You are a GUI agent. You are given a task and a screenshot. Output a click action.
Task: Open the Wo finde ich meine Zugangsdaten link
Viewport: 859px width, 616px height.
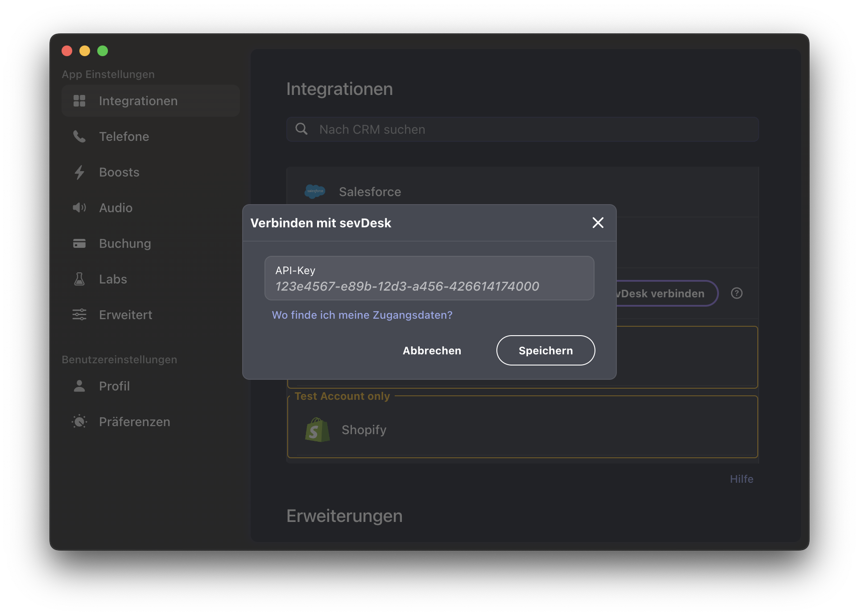click(362, 315)
